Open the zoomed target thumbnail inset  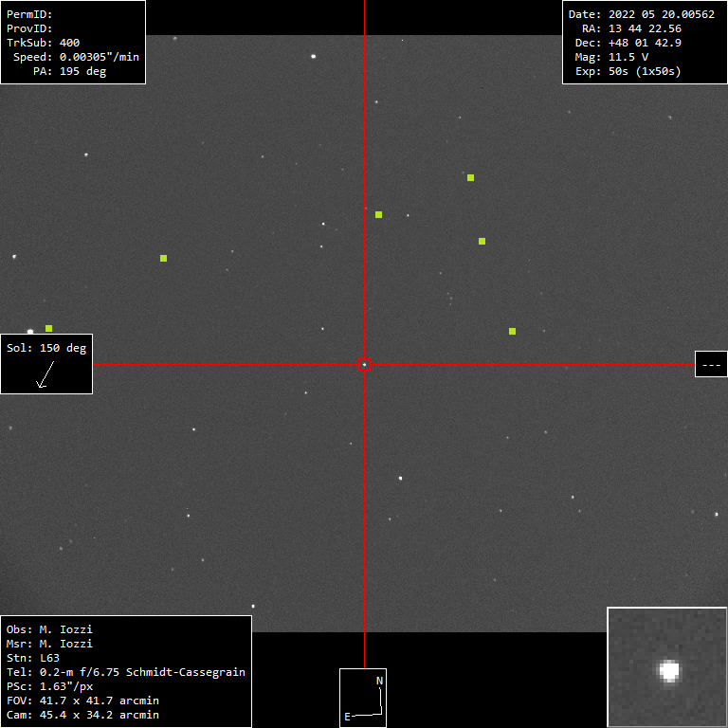pyautogui.click(x=666, y=666)
